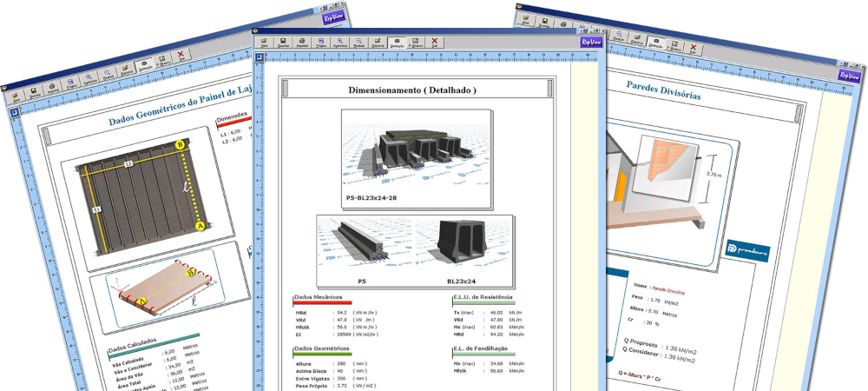Click Abrir in the center window toolbar
Screen dimensions: 868x391
264,42
